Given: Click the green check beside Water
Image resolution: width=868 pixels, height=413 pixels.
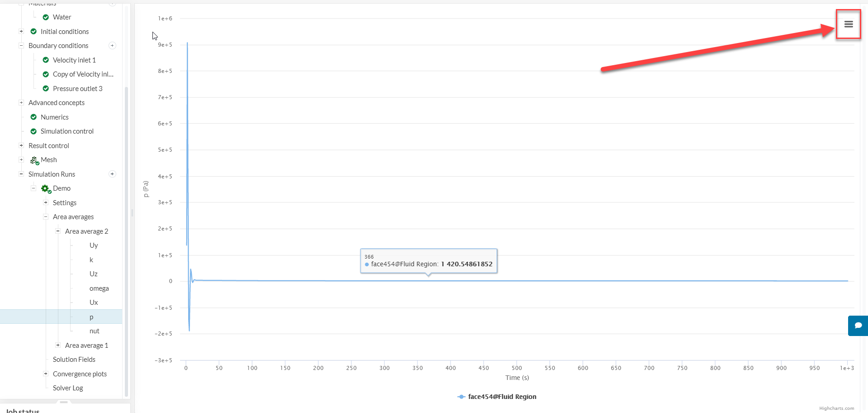Looking at the screenshot, I should tap(46, 17).
